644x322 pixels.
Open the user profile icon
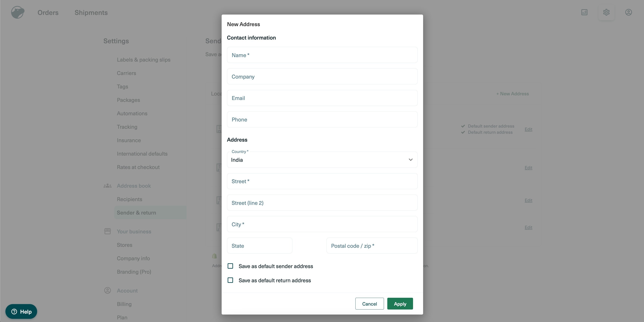point(629,12)
